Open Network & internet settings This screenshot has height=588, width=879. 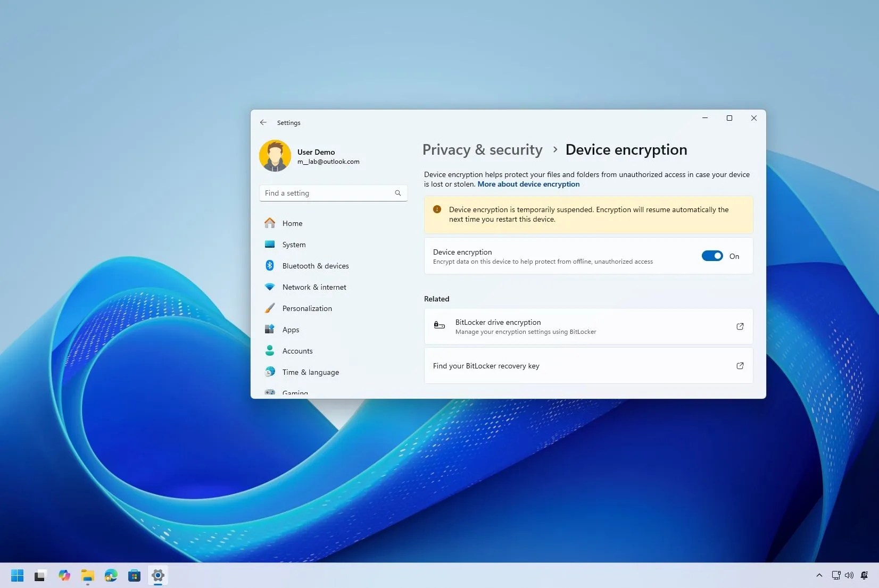pos(315,287)
